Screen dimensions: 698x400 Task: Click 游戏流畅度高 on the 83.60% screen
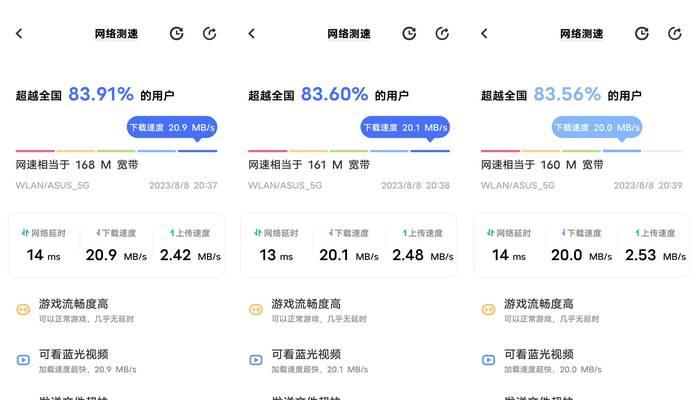click(x=306, y=304)
